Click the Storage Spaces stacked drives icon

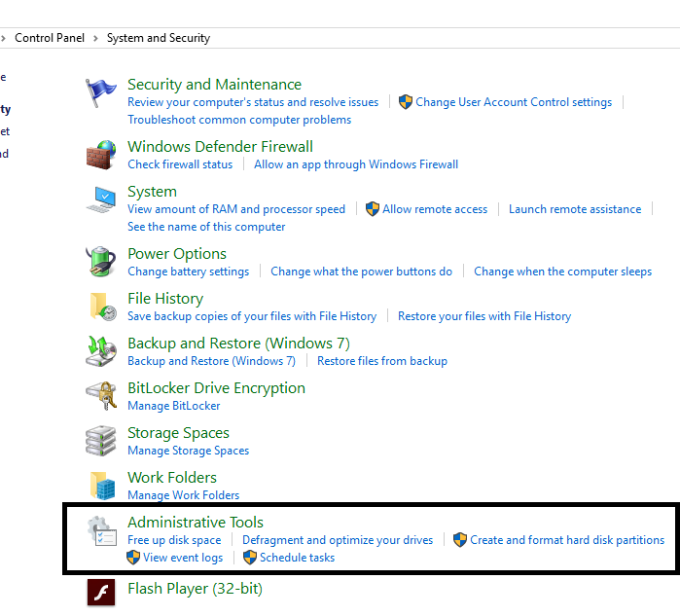point(100,441)
